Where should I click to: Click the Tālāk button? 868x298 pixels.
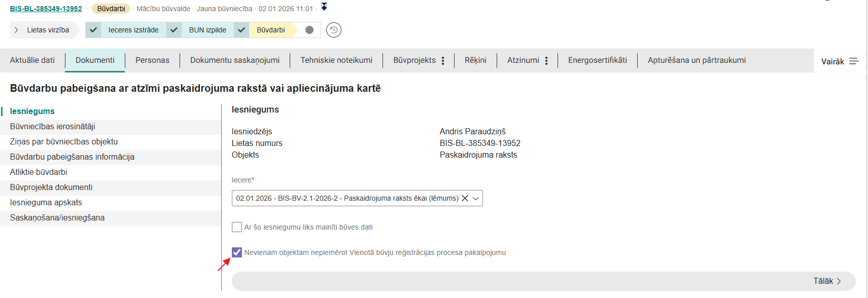pos(827,281)
